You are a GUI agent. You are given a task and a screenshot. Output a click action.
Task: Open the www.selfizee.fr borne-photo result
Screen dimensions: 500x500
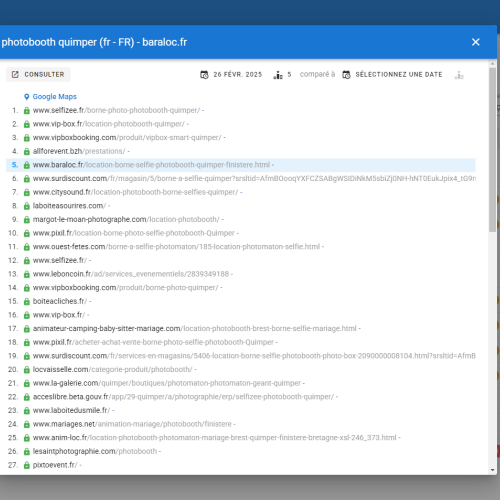pos(116,110)
